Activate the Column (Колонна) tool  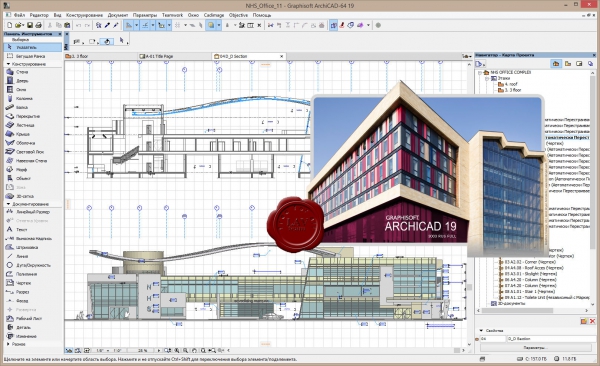[32, 98]
